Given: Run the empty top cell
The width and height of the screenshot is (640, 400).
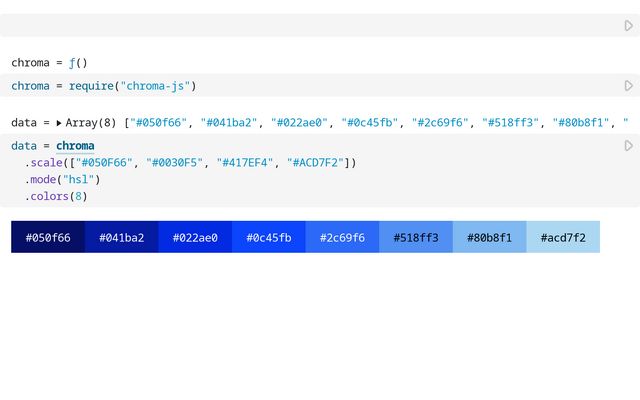Looking at the screenshot, I should [628, 26].
